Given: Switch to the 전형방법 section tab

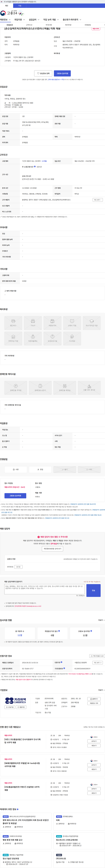Looking at the screenshot, I should 88,25.
